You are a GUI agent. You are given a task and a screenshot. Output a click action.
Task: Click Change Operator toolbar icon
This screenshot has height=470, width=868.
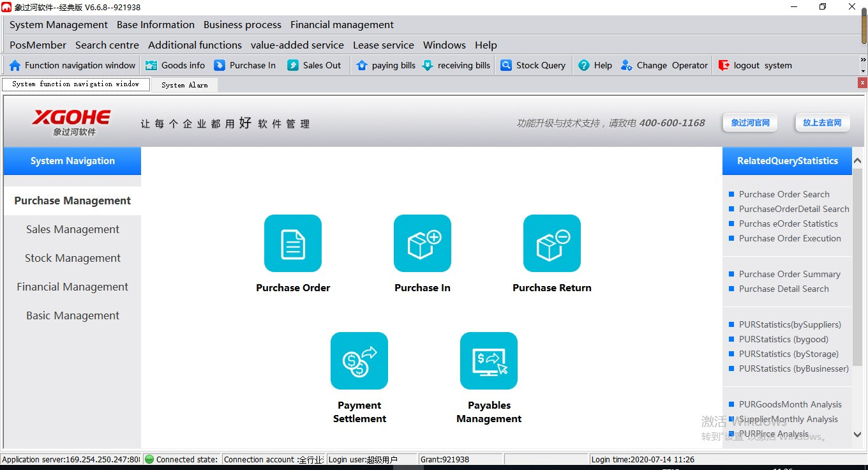[626, 65]
